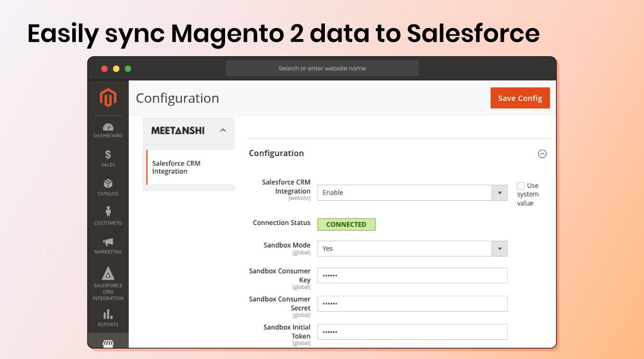Open the Sandbox Mode Yes dropdown
Viewport: 644px width, 359px height.
[x=412, y=249]
